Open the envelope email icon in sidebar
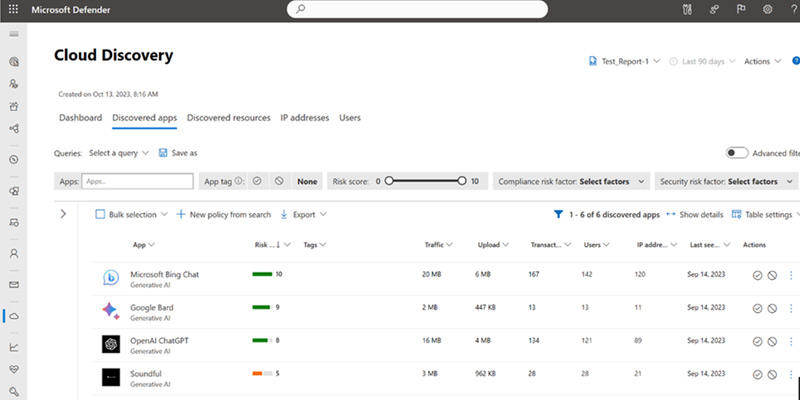This screenshot has width=800, height=400. (14, 285)
